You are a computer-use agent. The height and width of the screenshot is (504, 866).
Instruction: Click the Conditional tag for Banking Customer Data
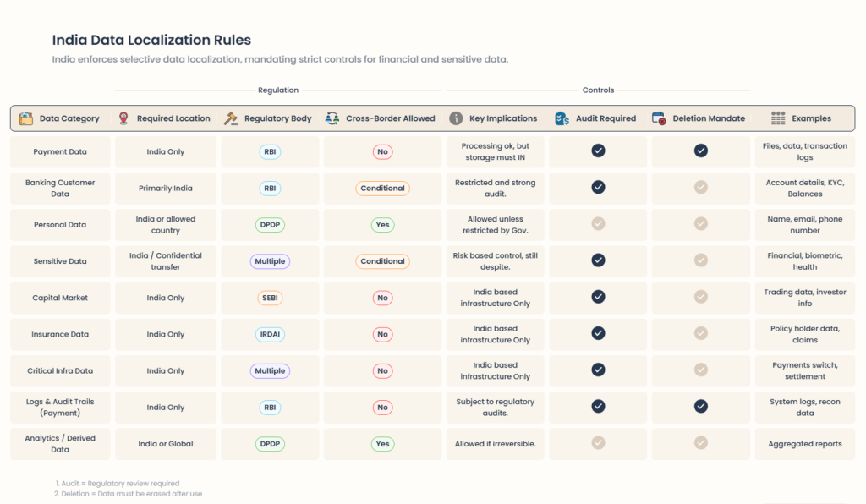click(382, 188)
